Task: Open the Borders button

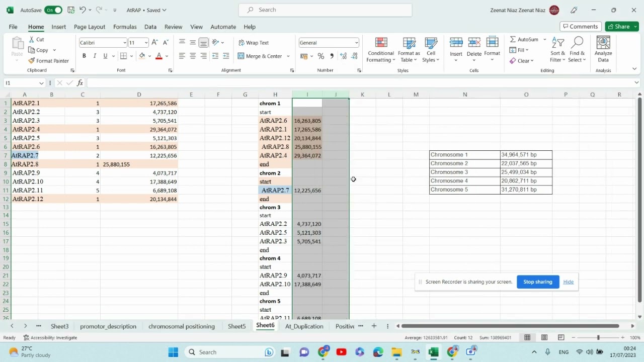Action: (124, 56)
